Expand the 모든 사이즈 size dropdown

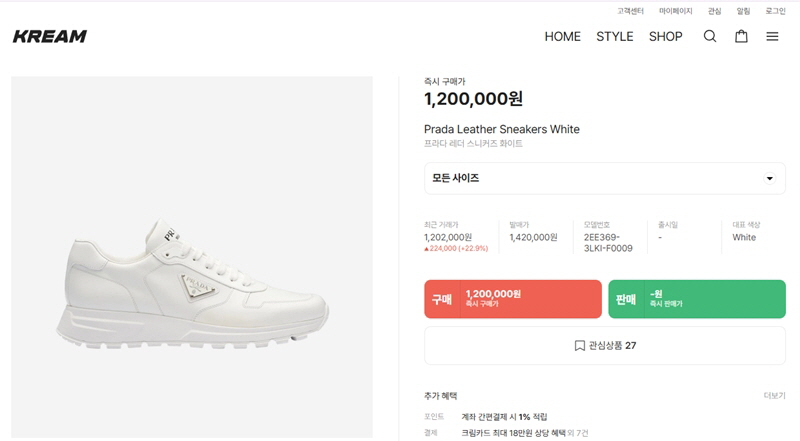tap(604, 178)
